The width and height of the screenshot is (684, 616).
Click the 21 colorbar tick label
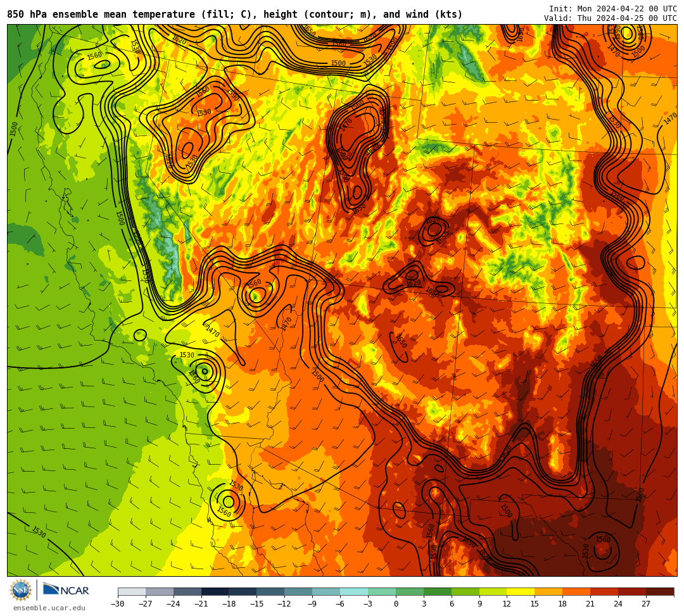[x=591, y=604]
